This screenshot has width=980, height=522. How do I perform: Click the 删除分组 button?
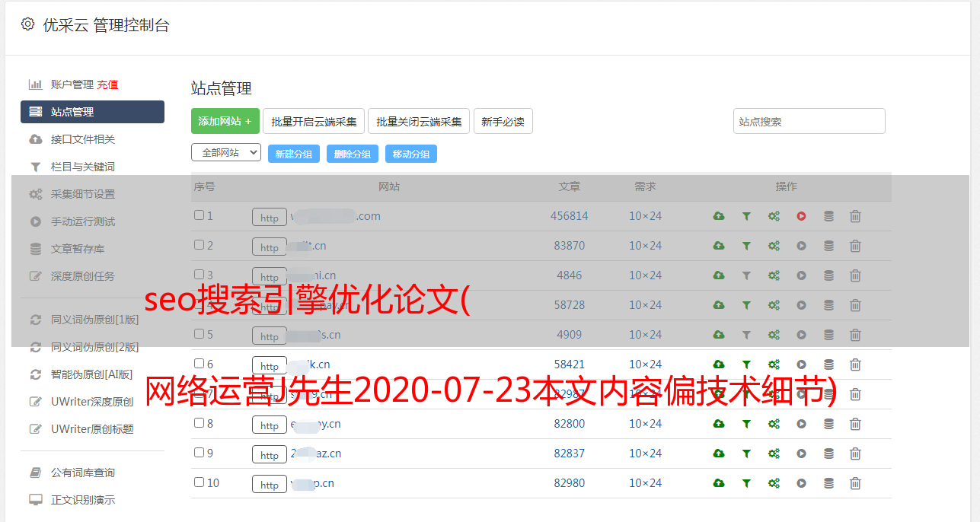pos(353,154)
